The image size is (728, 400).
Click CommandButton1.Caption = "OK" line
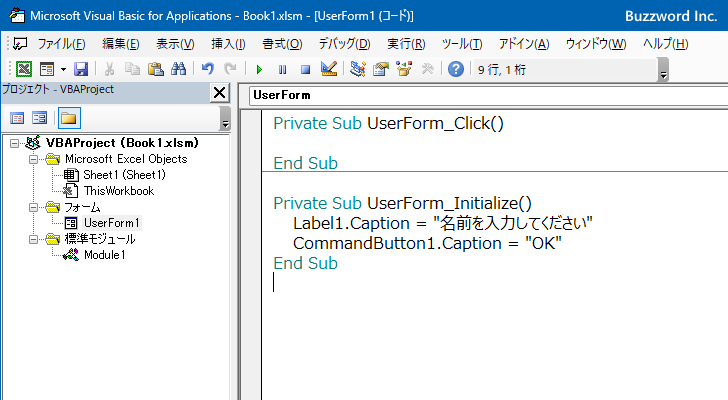tap(427, 243)
